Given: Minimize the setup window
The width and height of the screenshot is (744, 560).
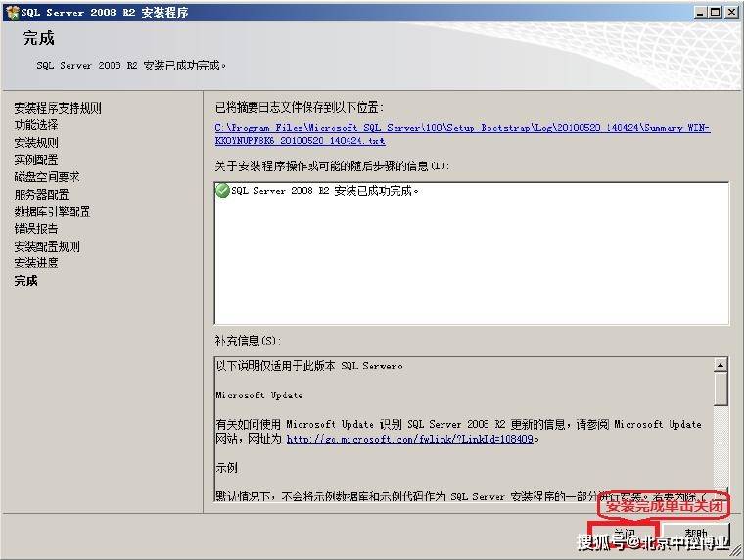Looking at the screenshot, I should click(700, 13).
